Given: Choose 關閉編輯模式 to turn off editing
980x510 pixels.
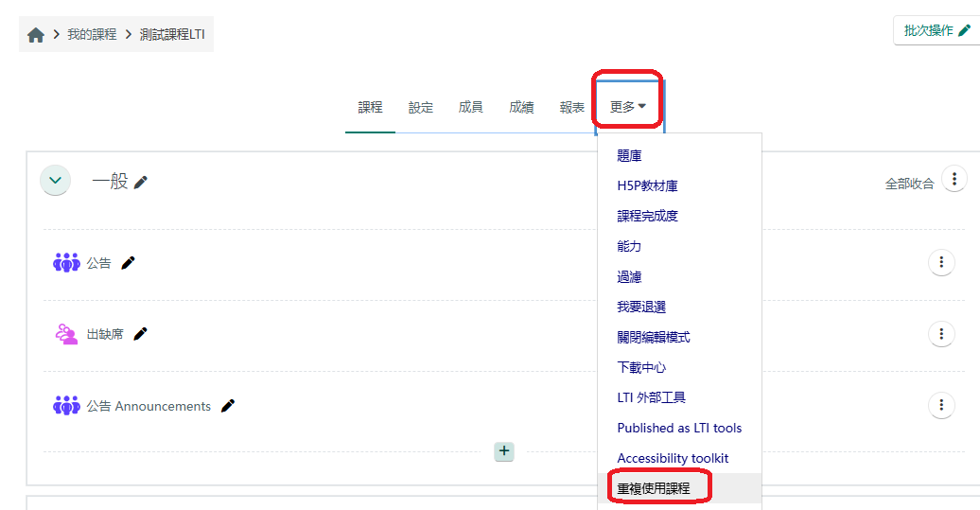Looking at the screenshot, I should 654,337.
